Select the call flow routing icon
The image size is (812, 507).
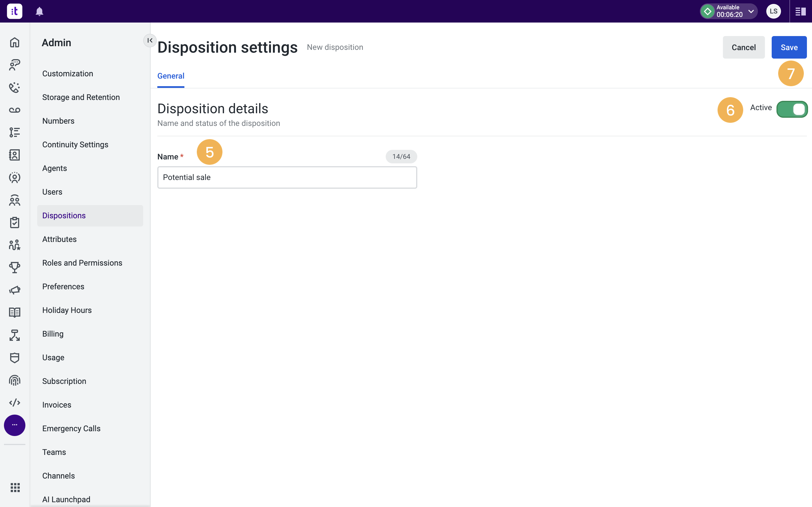pyautogui.click(x=15, y=335)
